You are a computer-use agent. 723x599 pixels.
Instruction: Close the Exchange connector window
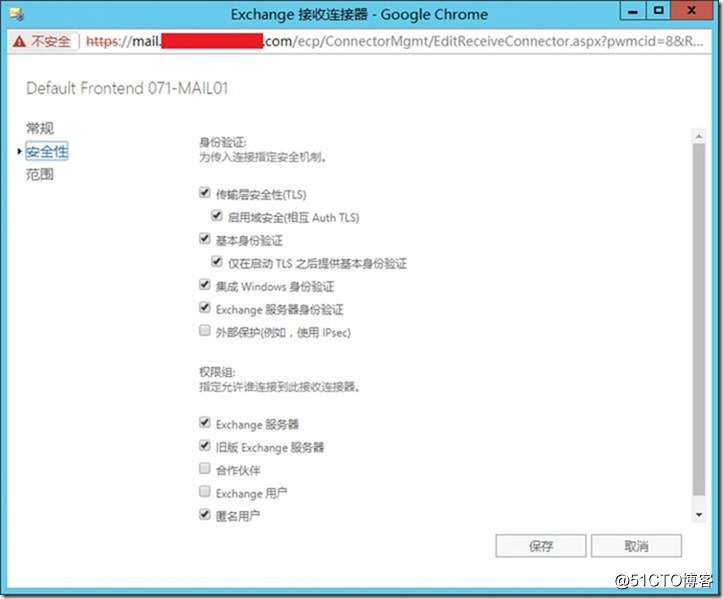point(692,11)
